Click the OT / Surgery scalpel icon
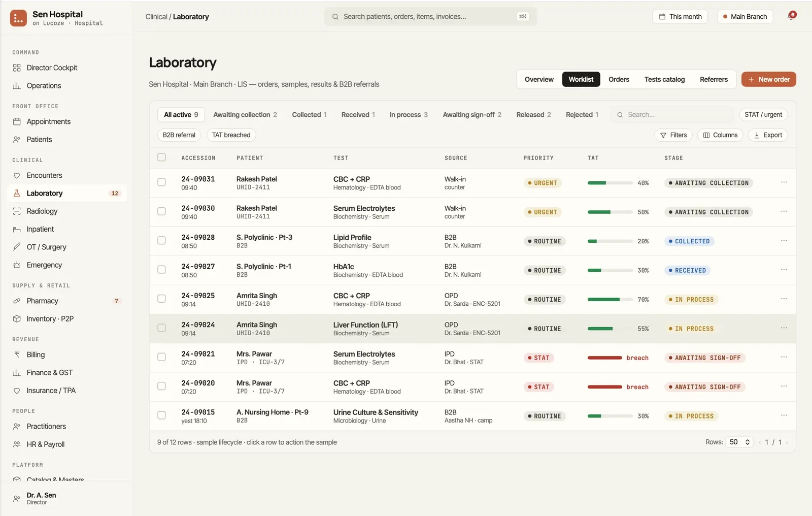Viewport: 812px width, 516px height. pos(17,247)
